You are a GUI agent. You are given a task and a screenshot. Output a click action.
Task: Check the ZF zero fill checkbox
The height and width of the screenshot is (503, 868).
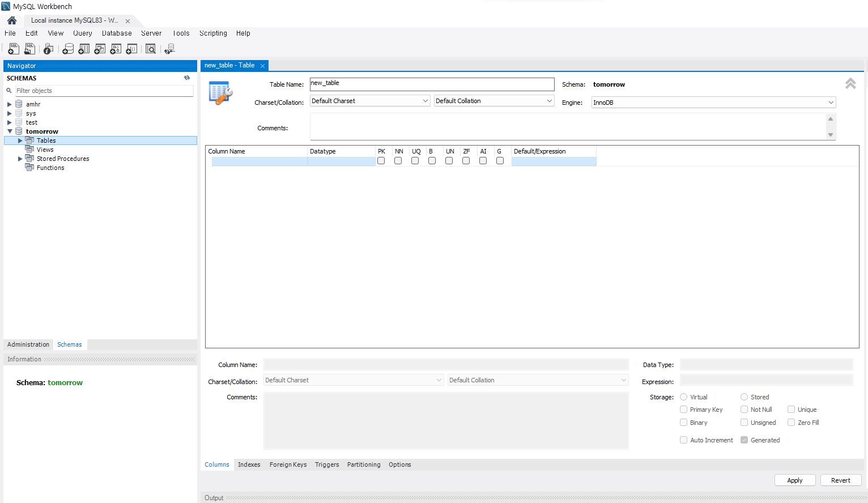pyautogui.click(x=466, y=161)
